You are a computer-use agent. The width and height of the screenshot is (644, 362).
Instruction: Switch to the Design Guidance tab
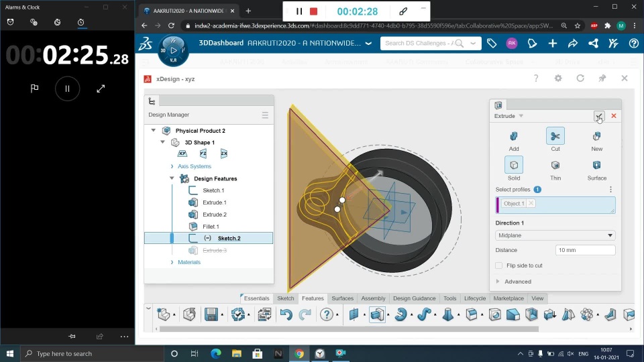tap(414, 298)
